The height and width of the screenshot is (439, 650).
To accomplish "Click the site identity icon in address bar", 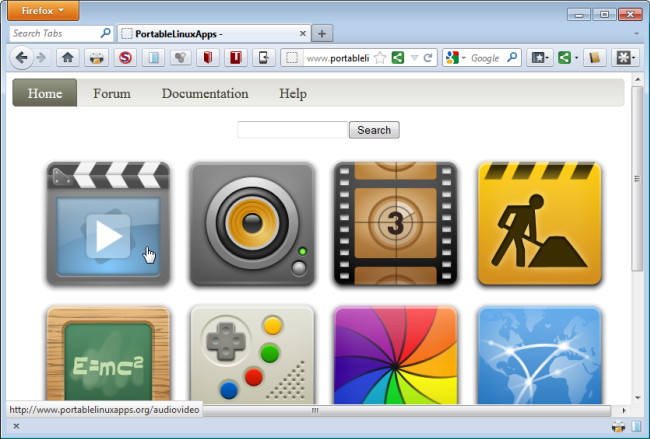I will coord(292,58).
